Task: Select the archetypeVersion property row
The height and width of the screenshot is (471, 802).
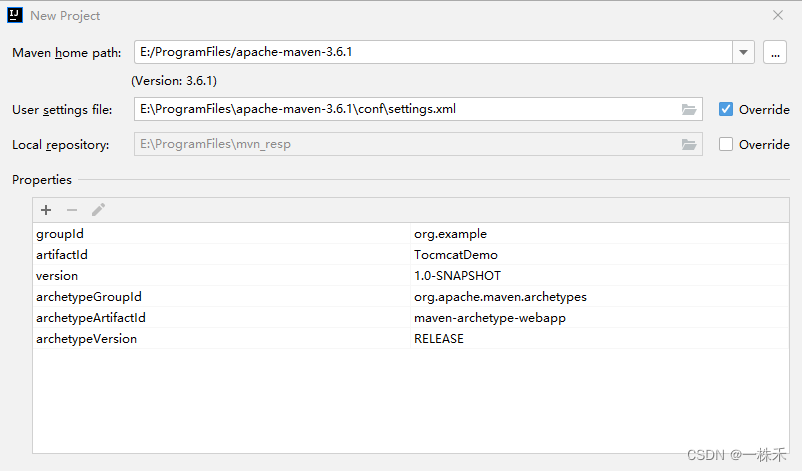Action: (x=411, y=339)
